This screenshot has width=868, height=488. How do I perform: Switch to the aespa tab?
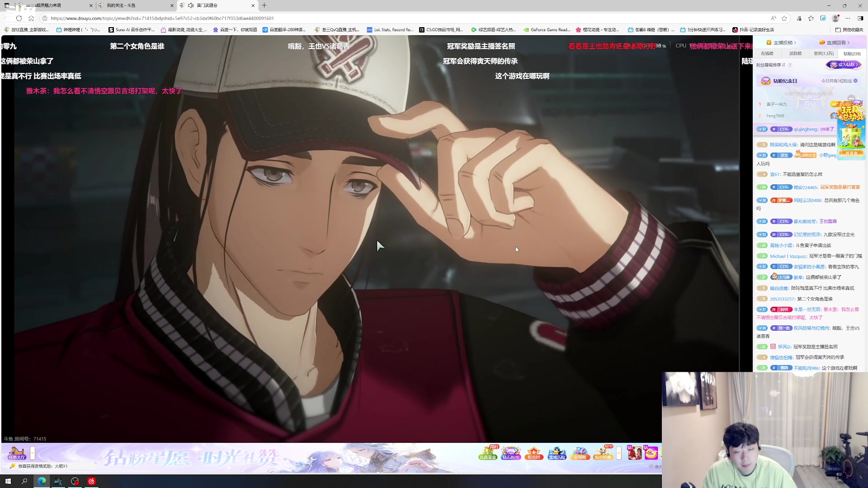coord(54,5)
